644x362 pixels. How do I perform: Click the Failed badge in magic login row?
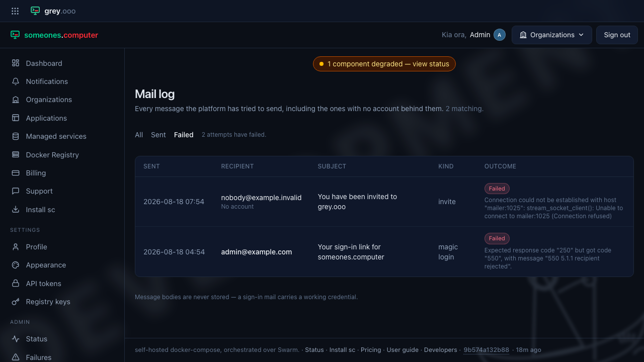(x=497, y=238)
